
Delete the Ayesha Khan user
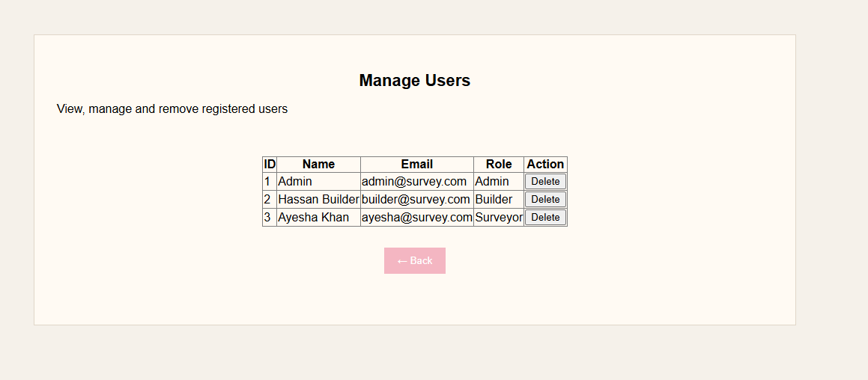545,218
